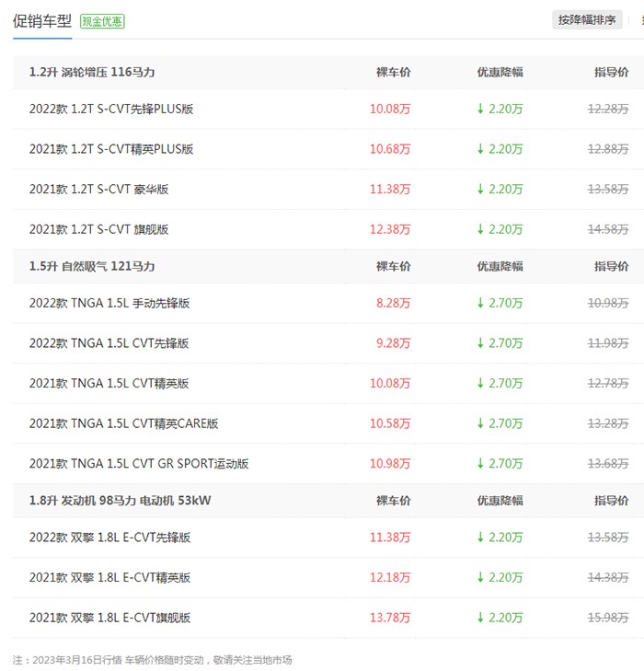This screenshot has height=671, width=644.
Task: Open 2022款 TNGA 1.5L 手动先锋版 model
Action: click(x=109, y=303)
